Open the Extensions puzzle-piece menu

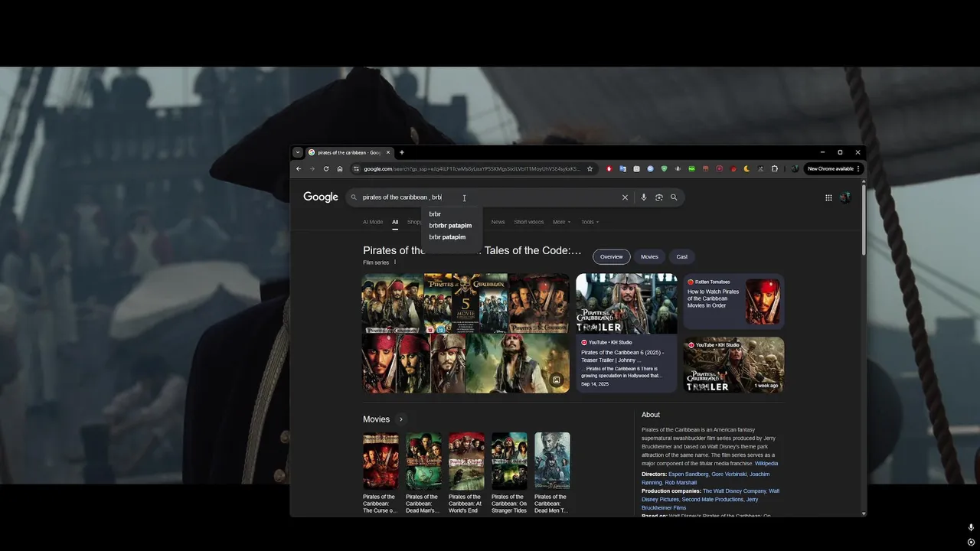[x=774, y=168]
